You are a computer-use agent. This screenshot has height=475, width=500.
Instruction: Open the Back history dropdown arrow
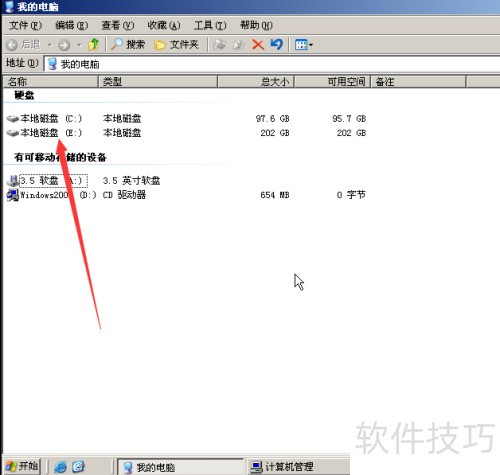pyautogui.click(x=50, y=45)
